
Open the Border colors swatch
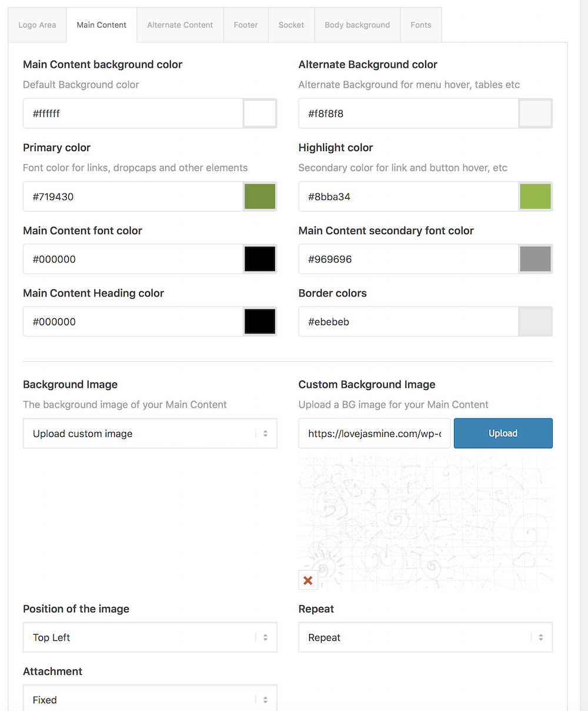click(535, 321)
